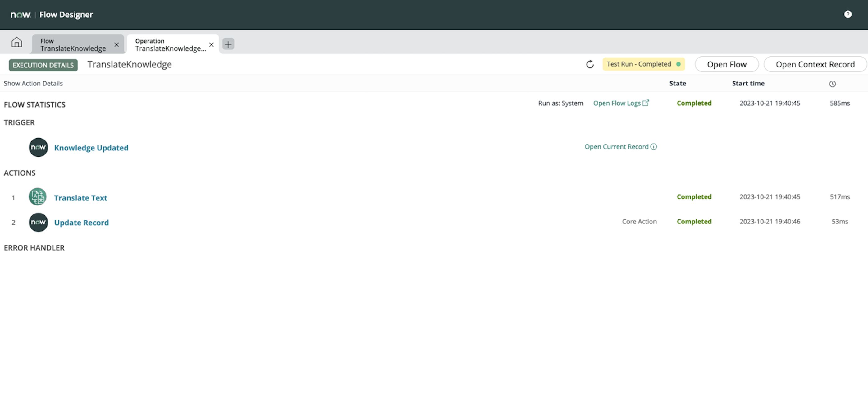
Task: Expand the Update Record action row
Action: [x=81, y=223]
